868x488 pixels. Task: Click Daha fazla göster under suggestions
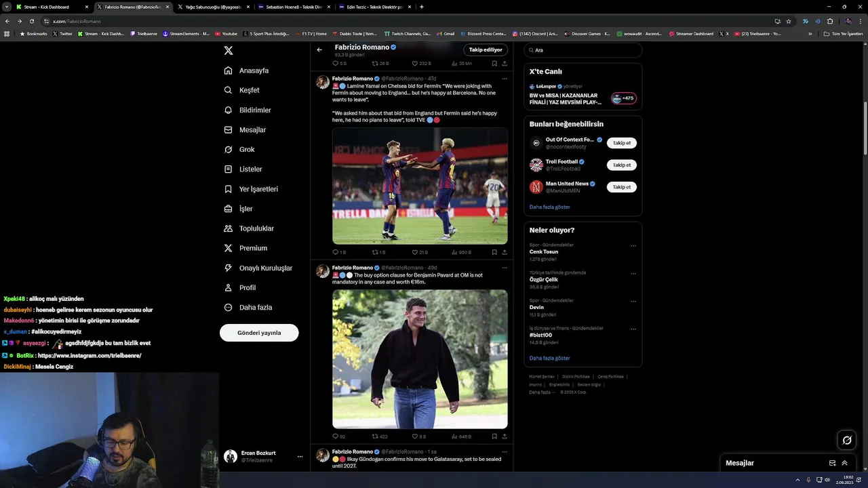pos(549,207)
